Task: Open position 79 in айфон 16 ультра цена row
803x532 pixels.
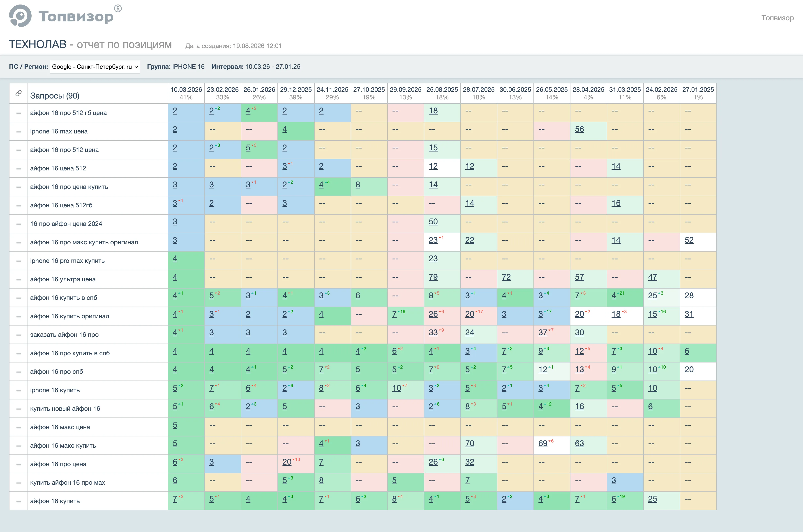Action: 433,277
